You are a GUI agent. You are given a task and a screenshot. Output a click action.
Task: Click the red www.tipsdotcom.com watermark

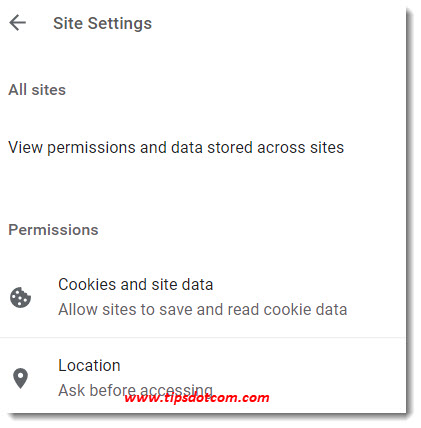pos(197,398)
